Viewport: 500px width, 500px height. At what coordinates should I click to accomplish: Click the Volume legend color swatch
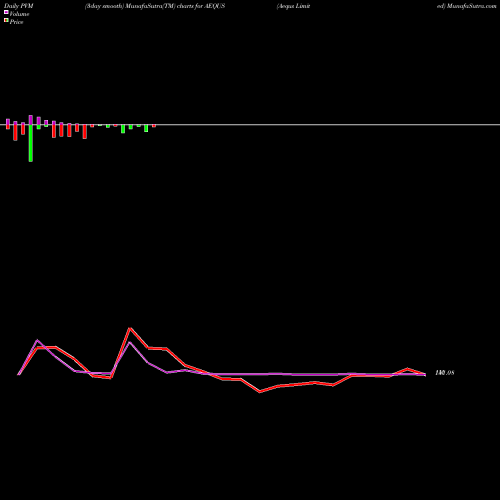[6, 13]
